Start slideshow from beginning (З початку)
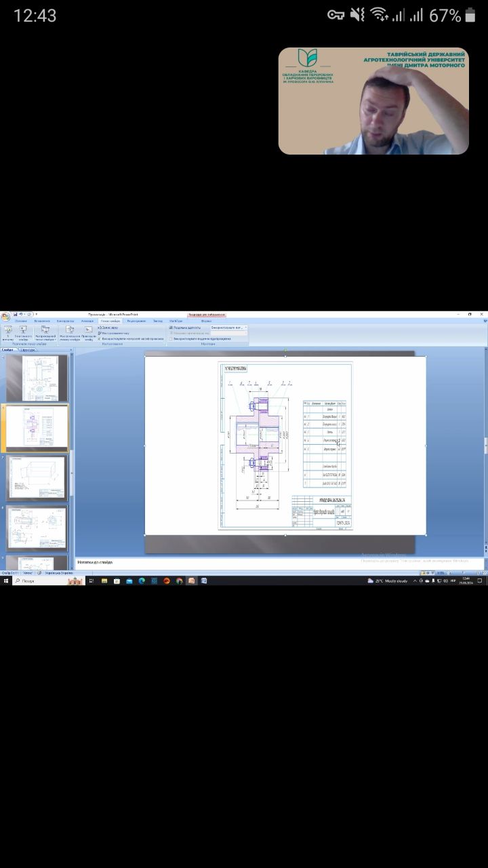 (x=7, y=333)
